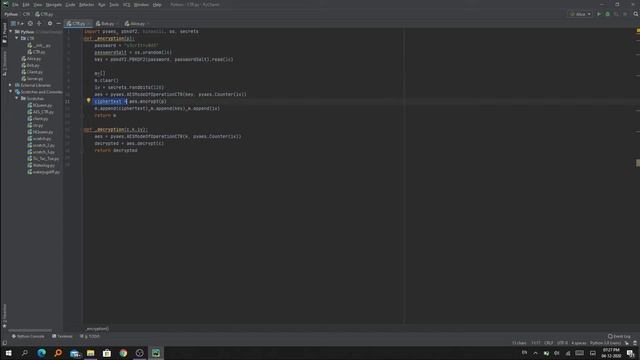
Task: Open the Help menu
Action: point(157,4)
